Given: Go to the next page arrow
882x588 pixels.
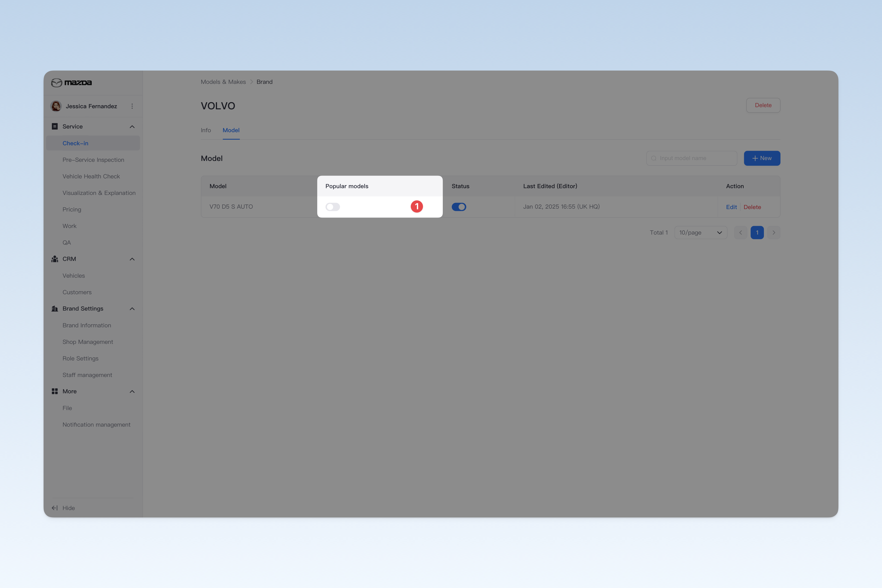Looking at the screenshot, I should click(773, 233).
